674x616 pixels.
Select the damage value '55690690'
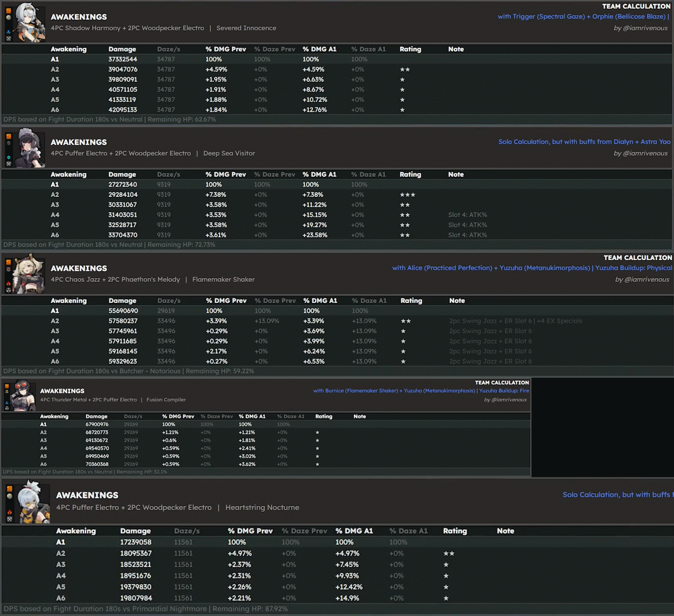pyautogui.click(x=123, y=311)
